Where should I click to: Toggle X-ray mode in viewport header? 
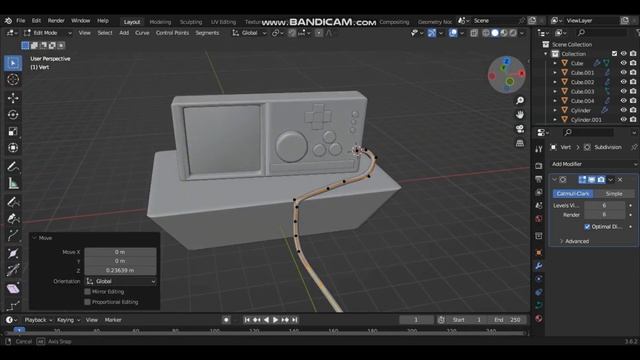pyautogui.click(x=474, y=33)
